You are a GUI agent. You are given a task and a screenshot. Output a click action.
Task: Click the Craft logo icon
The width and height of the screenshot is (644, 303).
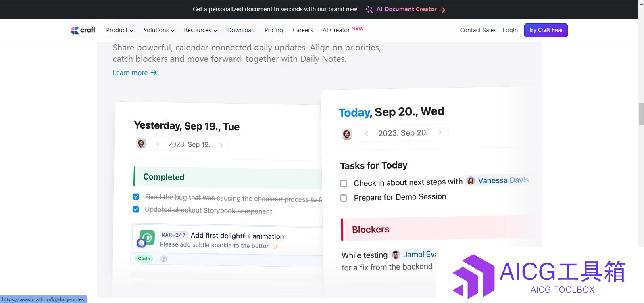(x=75, y=30)
